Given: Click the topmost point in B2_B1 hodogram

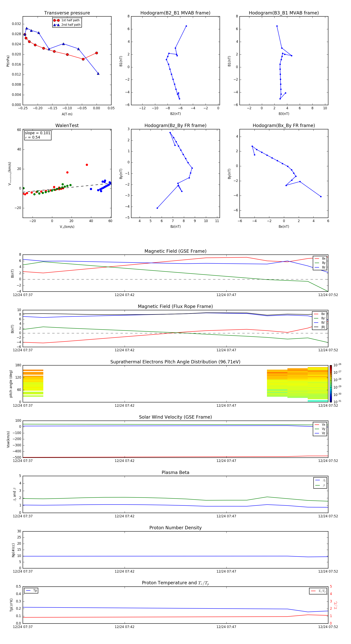Looking at the screenshot, I should point(186,26).
